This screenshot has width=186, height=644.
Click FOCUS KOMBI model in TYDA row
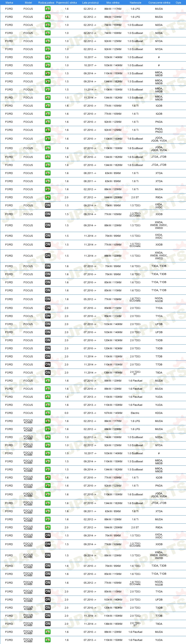tap(28, 592)
